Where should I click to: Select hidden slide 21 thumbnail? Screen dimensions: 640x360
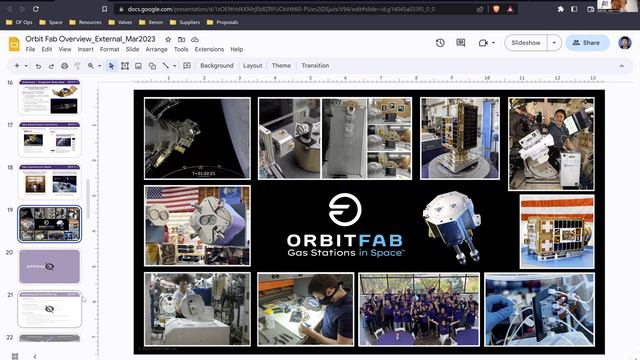(49, 309)
